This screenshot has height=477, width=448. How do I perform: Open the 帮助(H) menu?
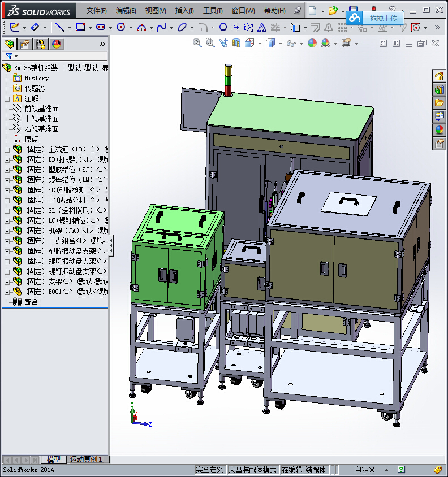click(x=275, y=11)
